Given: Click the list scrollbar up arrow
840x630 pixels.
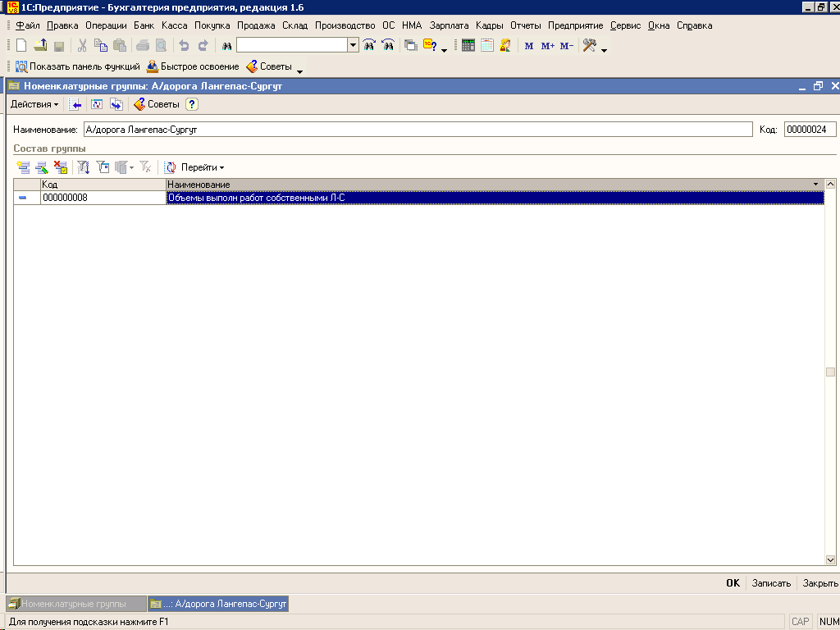Looking at the screenshot, I should tap(830, 185).
